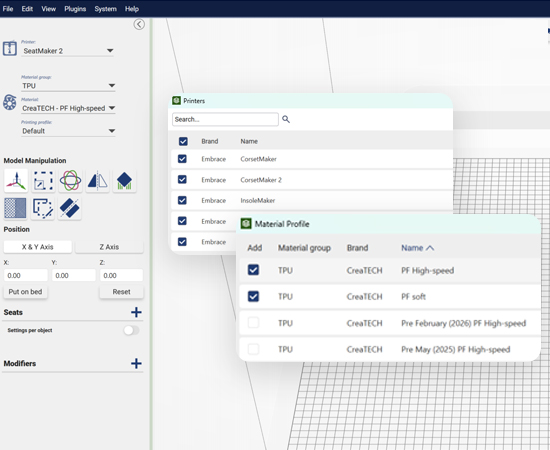Uncheck PF High-speed material checkbox
This screenshot has width=550, height=450.
pos(253,270)
